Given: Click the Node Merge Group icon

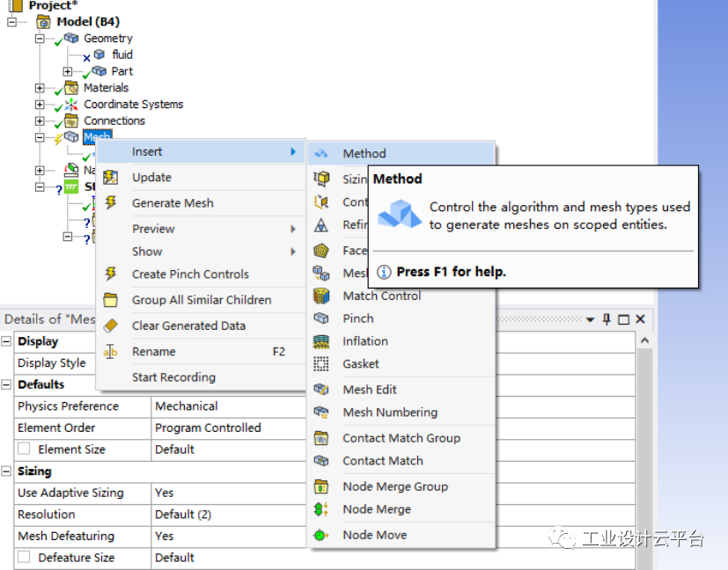Looking at the screenshot, I should pos(321,486).
